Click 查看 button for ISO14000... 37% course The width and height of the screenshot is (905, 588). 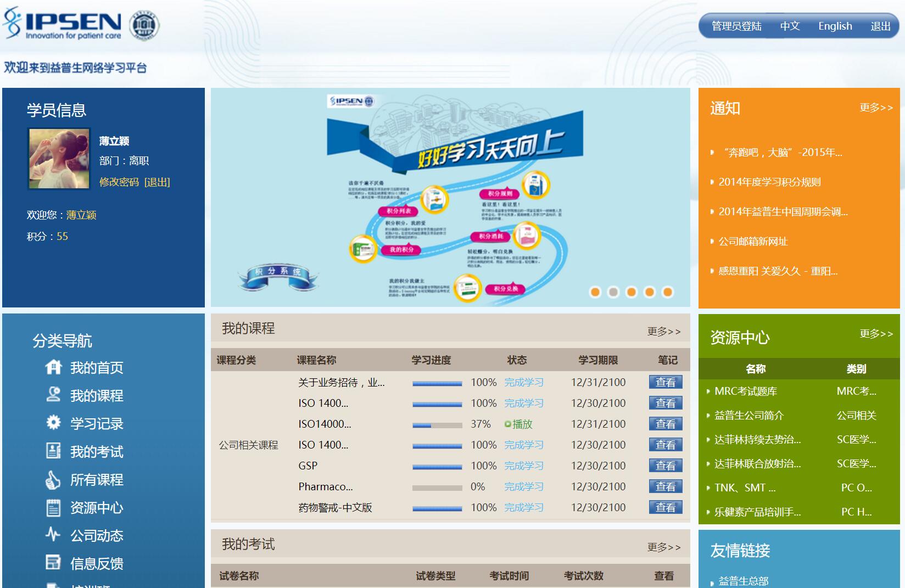pos(666,424)
